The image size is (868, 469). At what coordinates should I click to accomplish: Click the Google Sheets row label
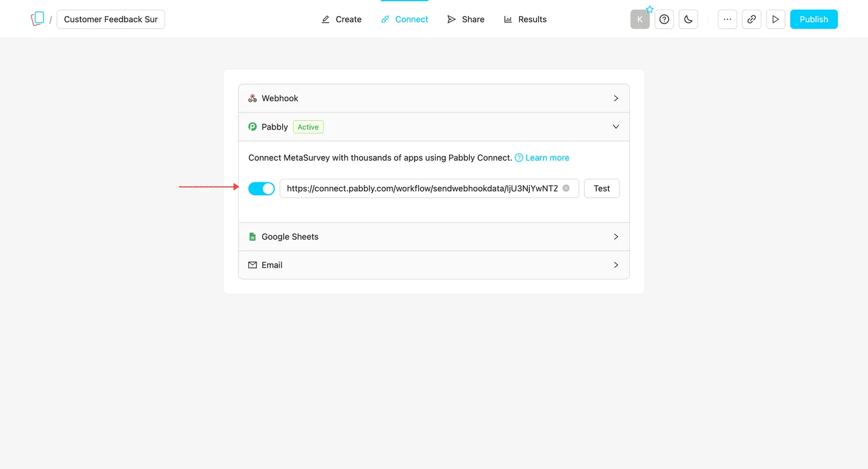[290, 236]
